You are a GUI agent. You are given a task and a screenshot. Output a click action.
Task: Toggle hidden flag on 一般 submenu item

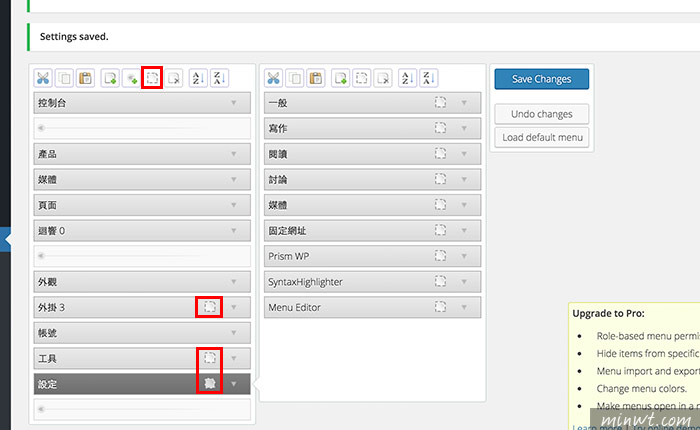[440, 103]
